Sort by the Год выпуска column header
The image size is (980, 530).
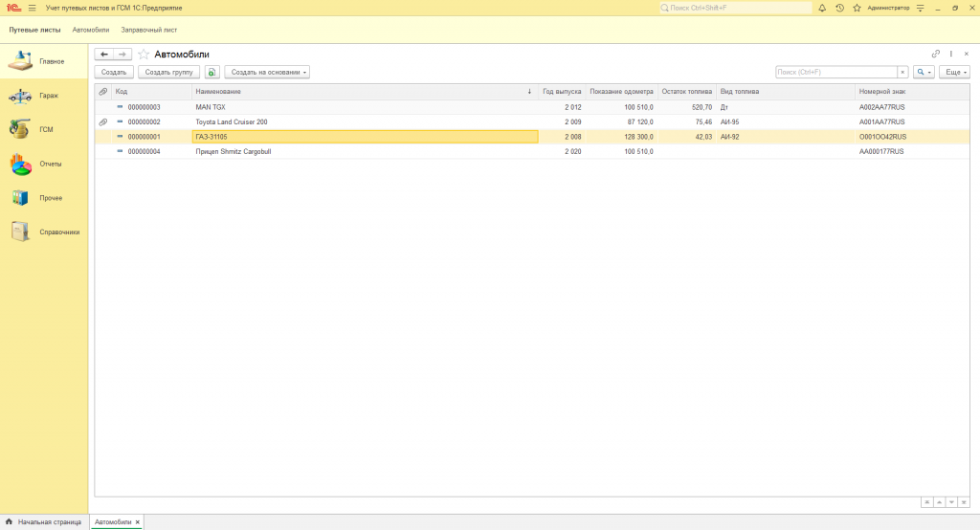(x=562, y=91)
